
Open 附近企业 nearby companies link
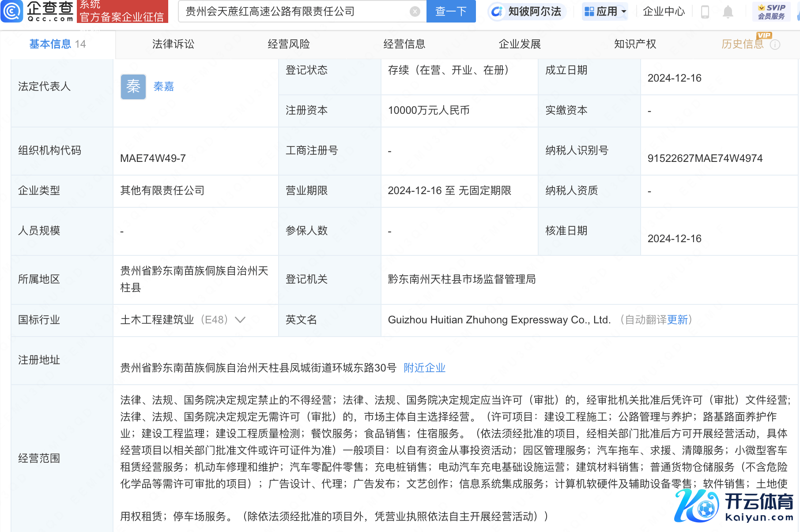click(424, 368)
